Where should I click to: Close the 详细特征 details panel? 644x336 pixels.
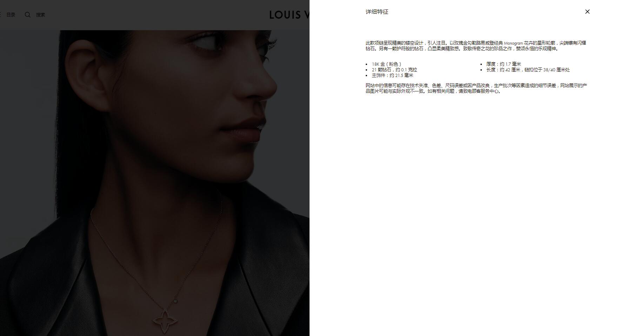587,12
